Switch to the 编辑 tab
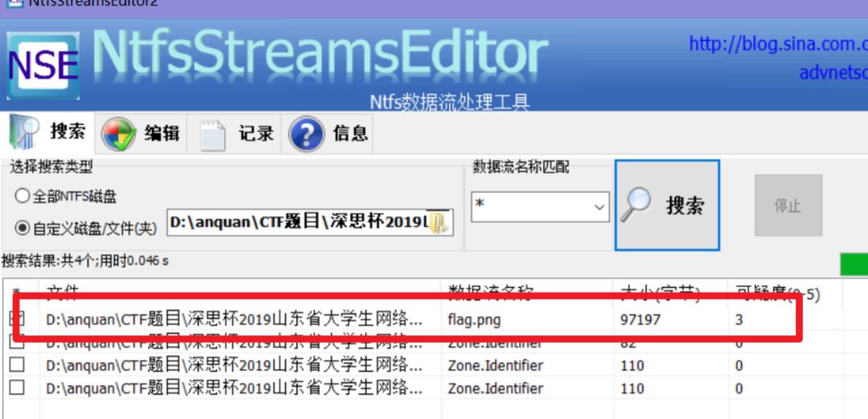This screenshot has height=419, width=868. [x=141, y=134]
